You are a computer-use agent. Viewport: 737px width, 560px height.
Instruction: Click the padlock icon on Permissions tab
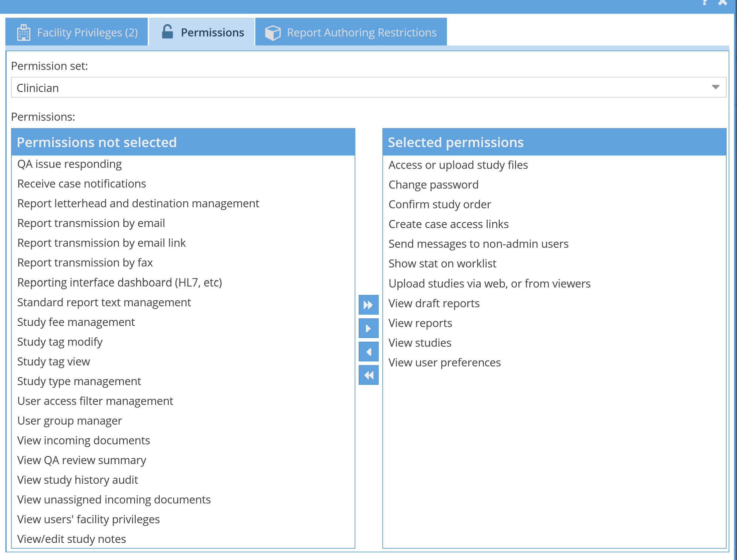click(167, 32)
